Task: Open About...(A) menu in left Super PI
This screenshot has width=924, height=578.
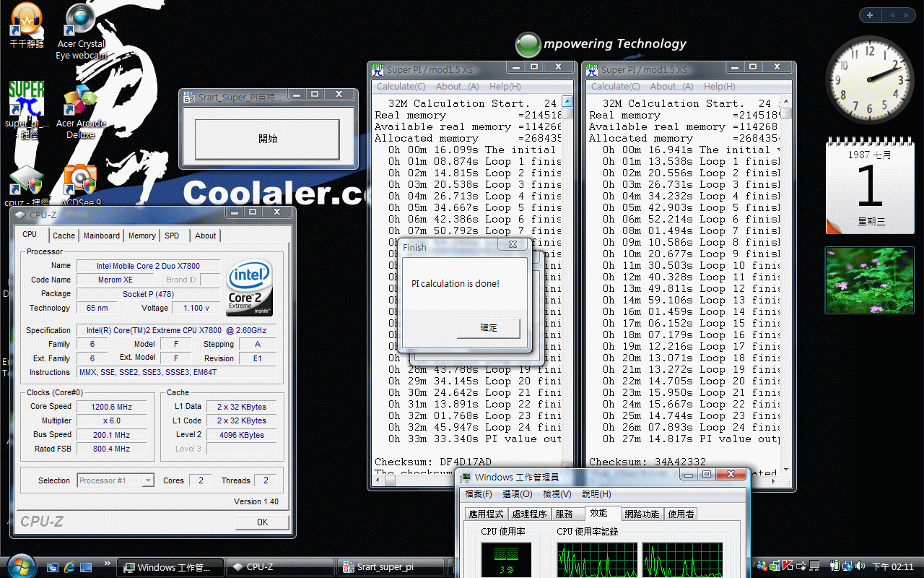Action: 456,87
